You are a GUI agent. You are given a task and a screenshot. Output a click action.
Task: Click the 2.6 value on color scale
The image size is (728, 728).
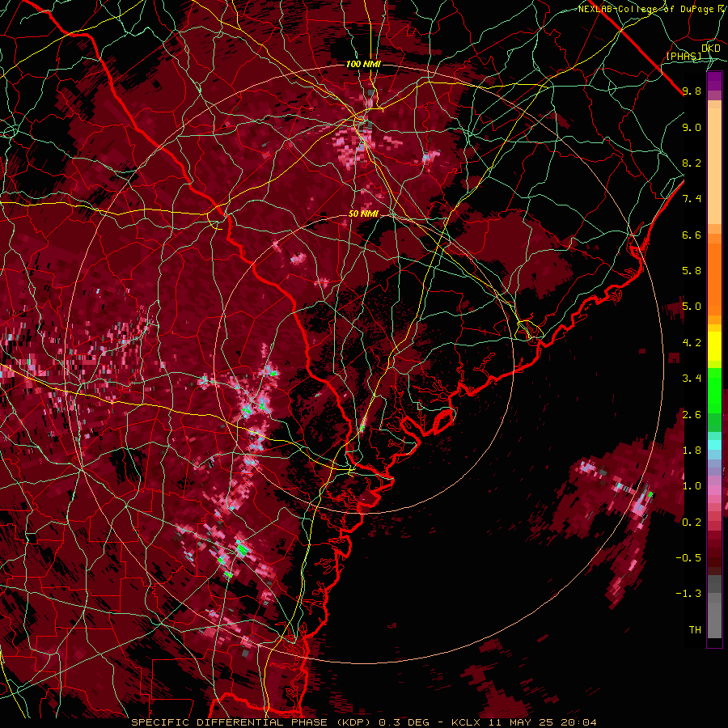(692, 414)
